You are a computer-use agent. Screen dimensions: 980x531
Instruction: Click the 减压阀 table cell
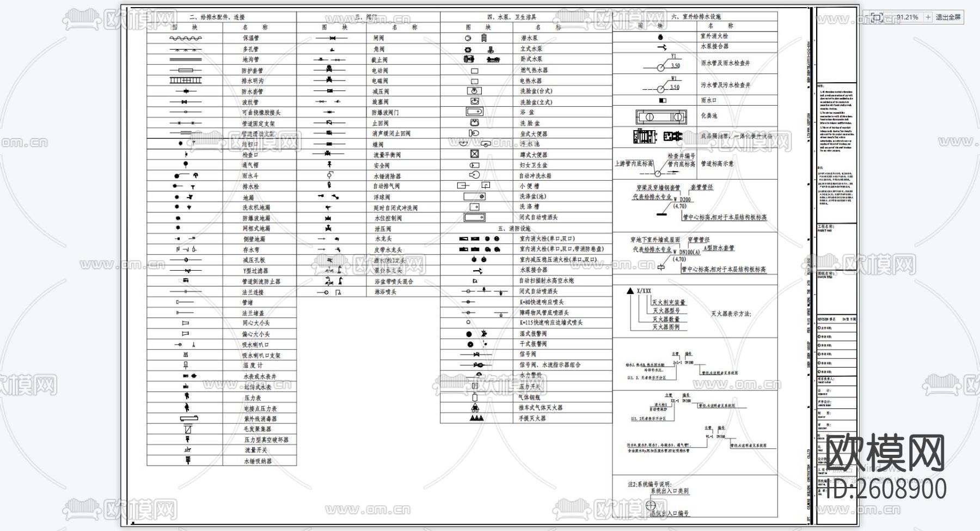click(x=403, y=91)
